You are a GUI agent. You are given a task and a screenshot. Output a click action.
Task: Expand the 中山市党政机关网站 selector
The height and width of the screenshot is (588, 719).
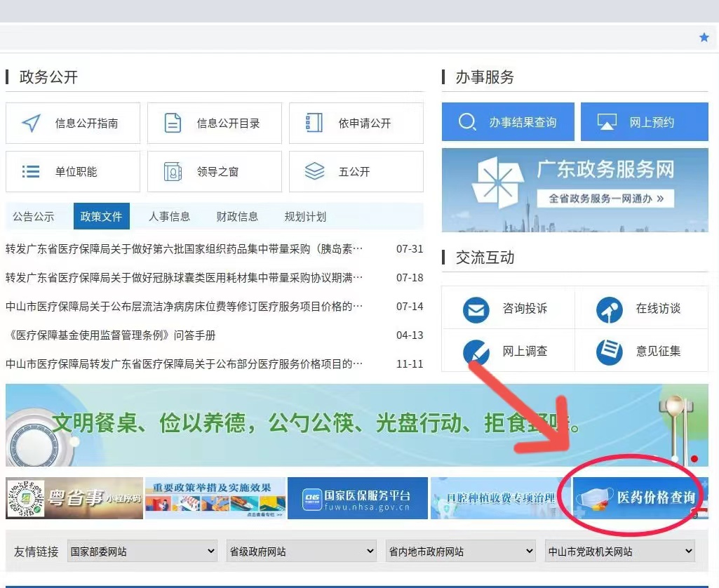click(619, 551)
